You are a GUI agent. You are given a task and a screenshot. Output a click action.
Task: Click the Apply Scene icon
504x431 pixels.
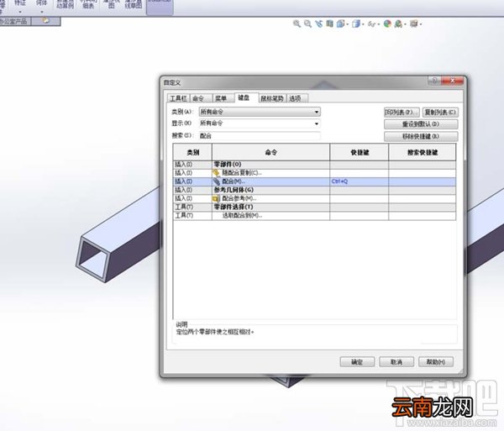(x=398, y=24)
